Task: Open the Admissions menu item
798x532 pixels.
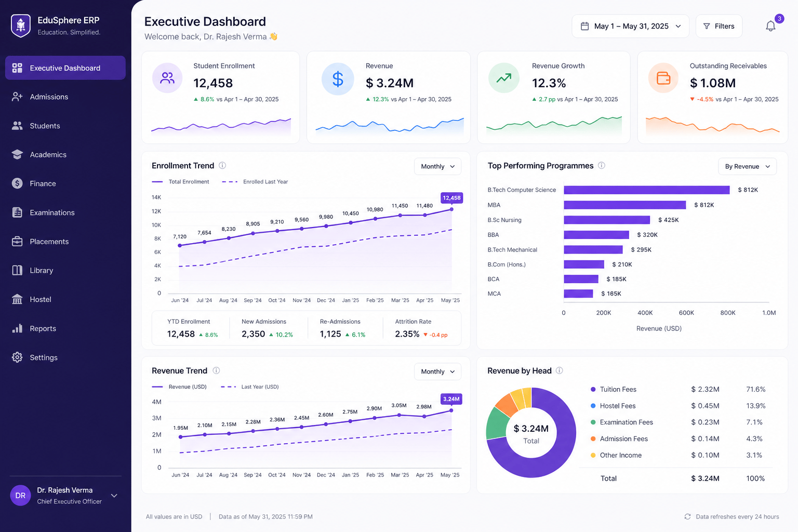Action: click(65, 97)
